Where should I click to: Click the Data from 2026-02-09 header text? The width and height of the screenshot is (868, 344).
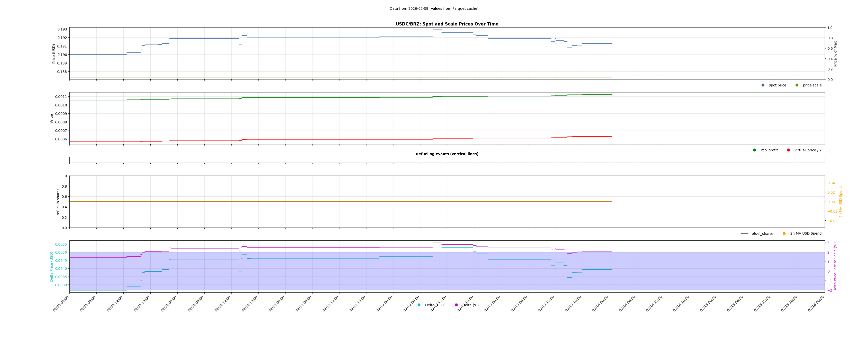[434, 9]
